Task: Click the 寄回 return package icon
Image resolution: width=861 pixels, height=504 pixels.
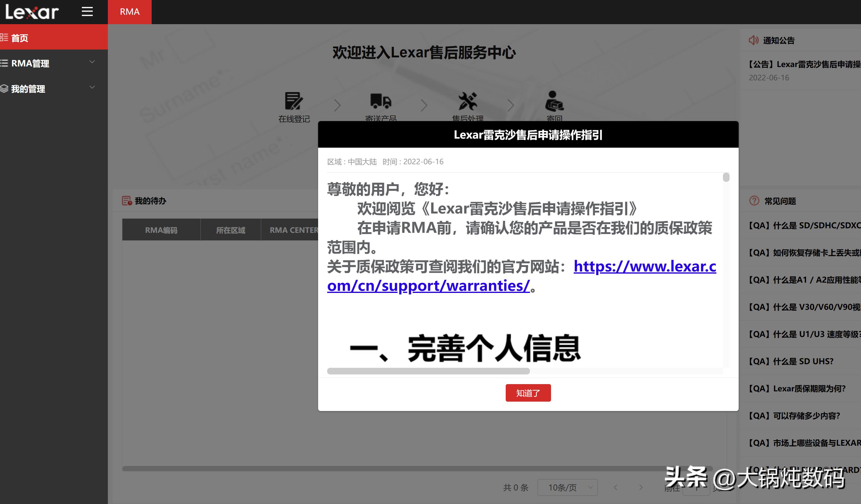Action: tap(553, 102)
